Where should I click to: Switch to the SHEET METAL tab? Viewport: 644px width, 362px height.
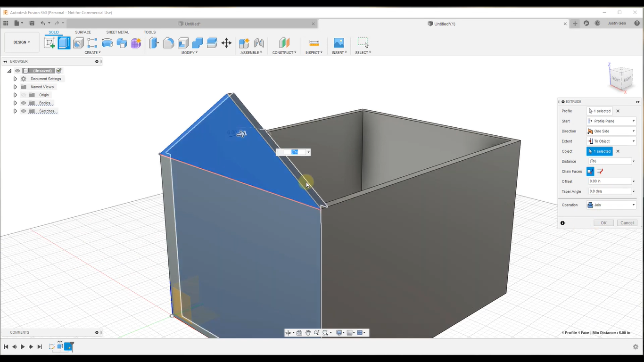pyautogui.click(x=117, y=32)
